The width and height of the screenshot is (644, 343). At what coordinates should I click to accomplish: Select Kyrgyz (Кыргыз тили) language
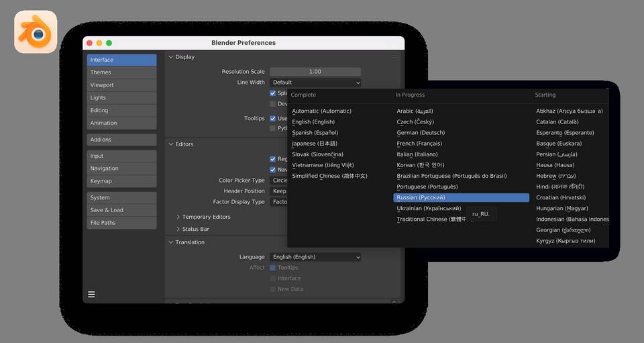[x=566, y=241]
